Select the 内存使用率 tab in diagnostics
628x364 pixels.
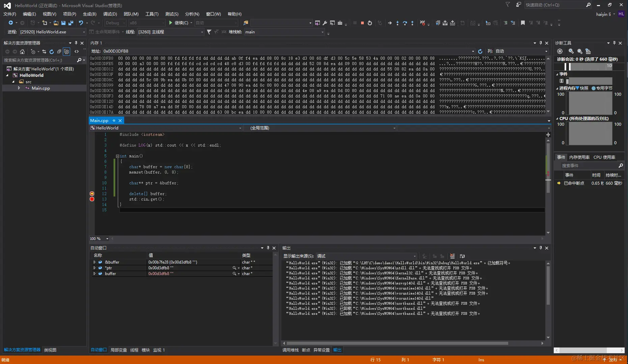pyautogui.click(x=579, y=157)
